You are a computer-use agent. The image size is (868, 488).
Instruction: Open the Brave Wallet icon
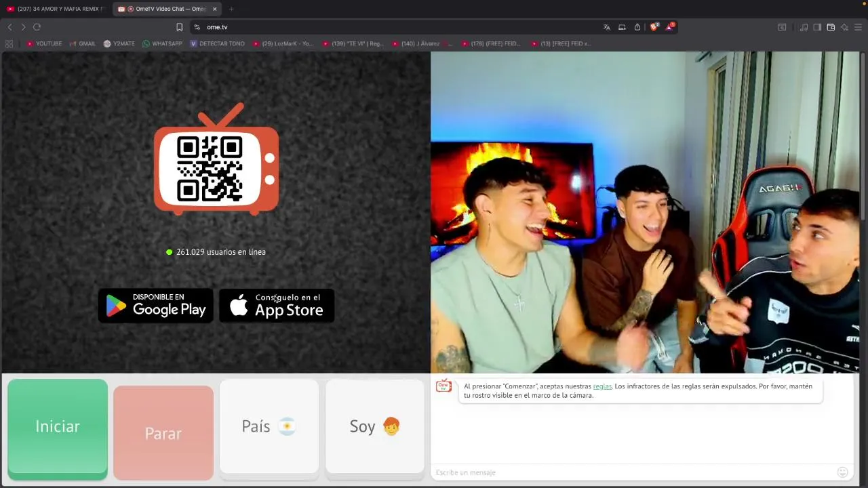[x=831, y=27]
